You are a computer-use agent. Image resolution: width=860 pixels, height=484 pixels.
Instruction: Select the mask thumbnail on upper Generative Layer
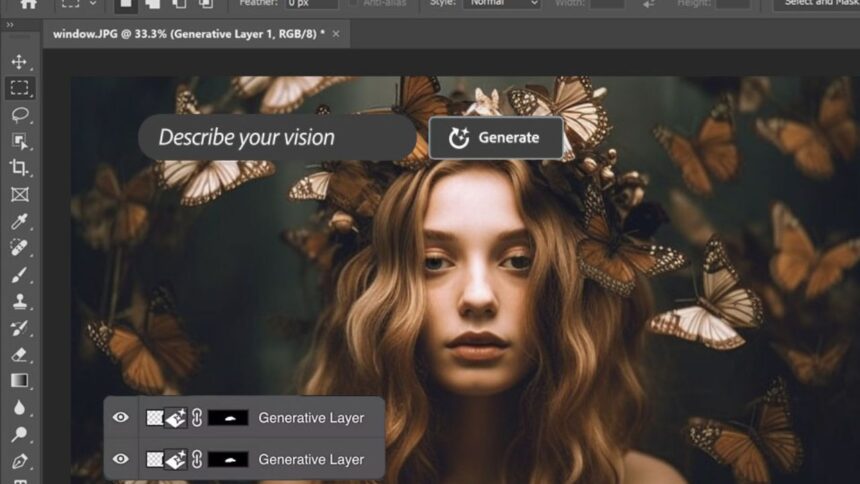pyautogui.click(x=228, y=418)
